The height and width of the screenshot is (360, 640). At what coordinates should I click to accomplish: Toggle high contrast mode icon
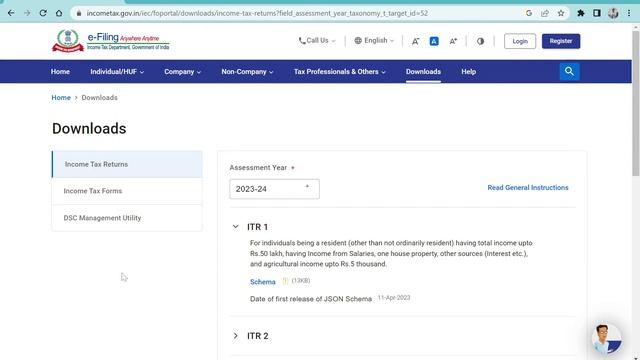coord(480,41)
